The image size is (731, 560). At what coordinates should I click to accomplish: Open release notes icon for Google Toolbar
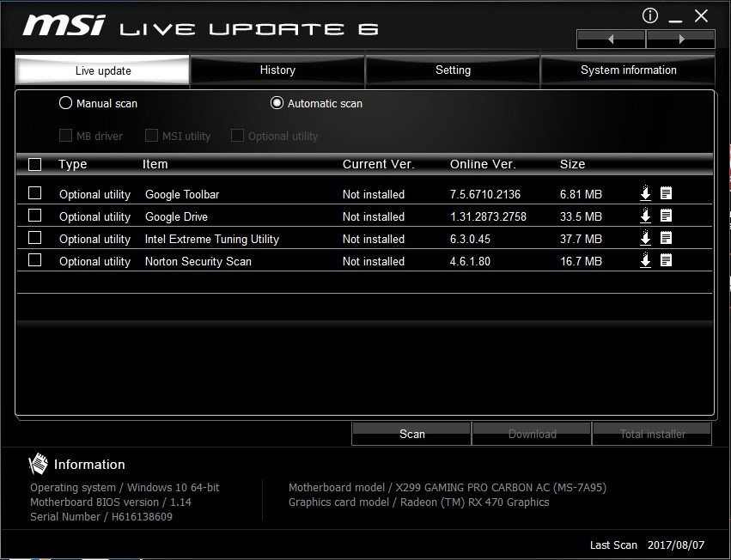(x=667, y=193)
